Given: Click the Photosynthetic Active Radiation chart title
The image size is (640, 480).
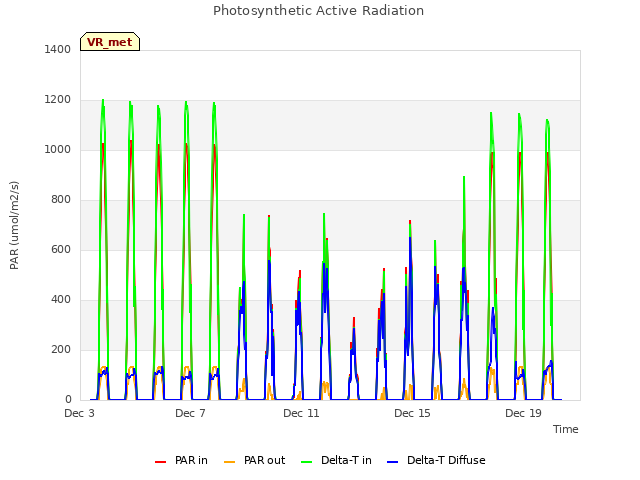Looking at the screenshot, I should pyautogui.click(x=318, y=11).
